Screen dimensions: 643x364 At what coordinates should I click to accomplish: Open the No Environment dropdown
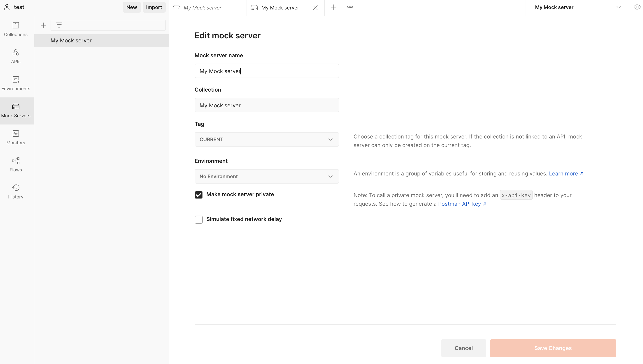[x=266, y=176]
